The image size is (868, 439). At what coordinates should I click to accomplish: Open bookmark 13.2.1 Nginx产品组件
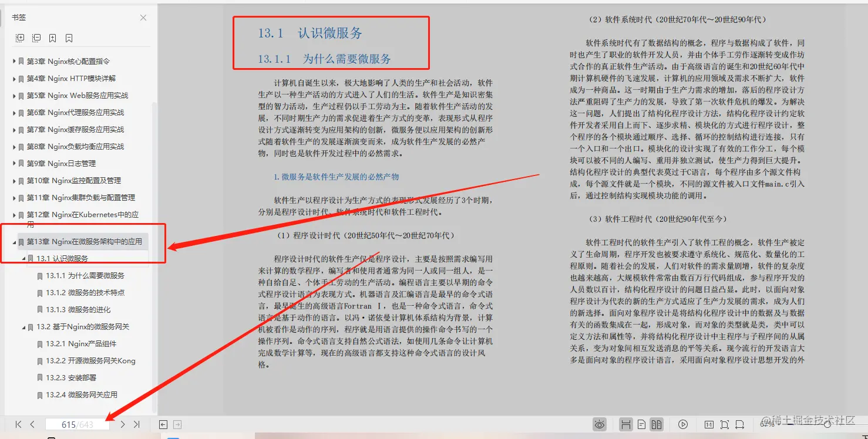coord(81,344)
